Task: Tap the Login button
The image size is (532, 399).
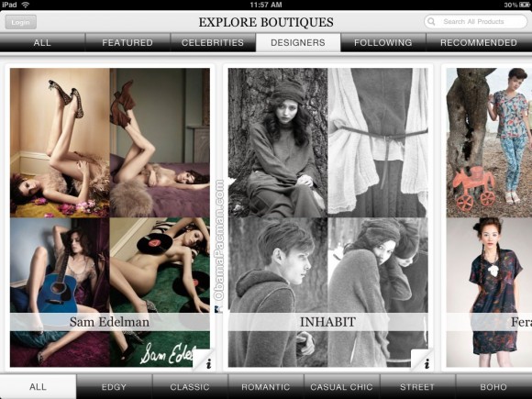Action: [x=21, y=22]
